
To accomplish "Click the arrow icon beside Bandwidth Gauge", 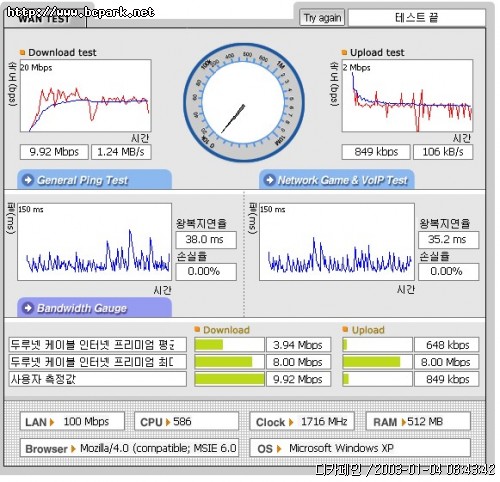I will [x=28, y=308].
